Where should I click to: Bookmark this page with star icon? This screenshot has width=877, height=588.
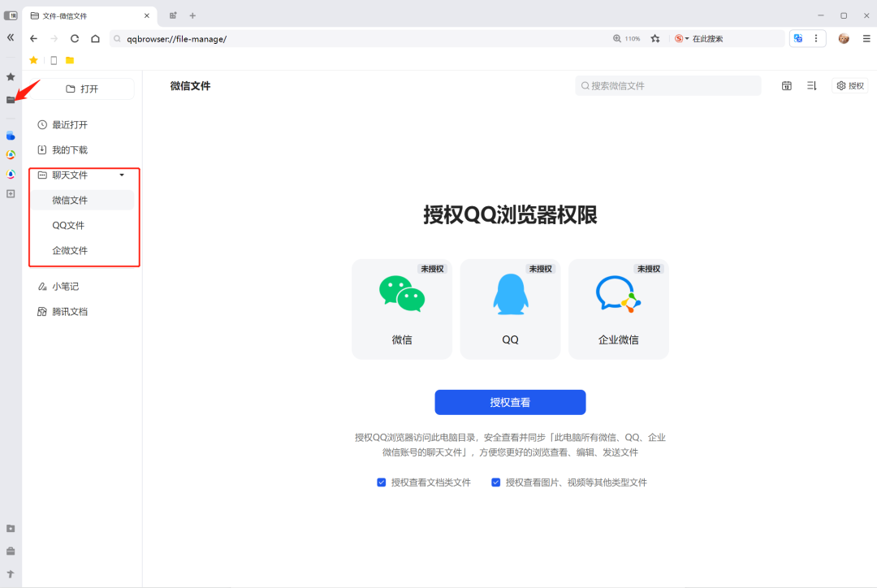tap(655, 39)
